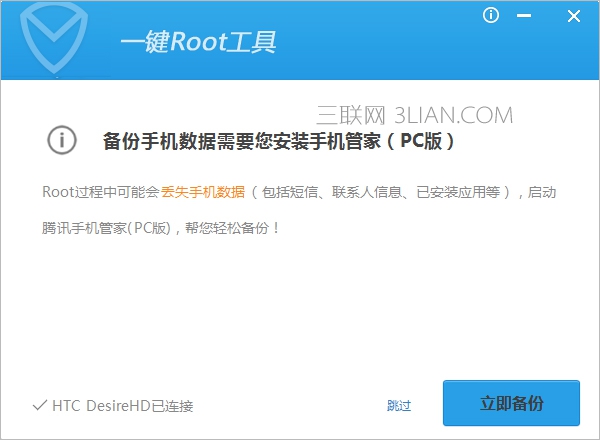600x440 pixels.
Task: Click the 跳过 skip link
Action: [399, 405]
